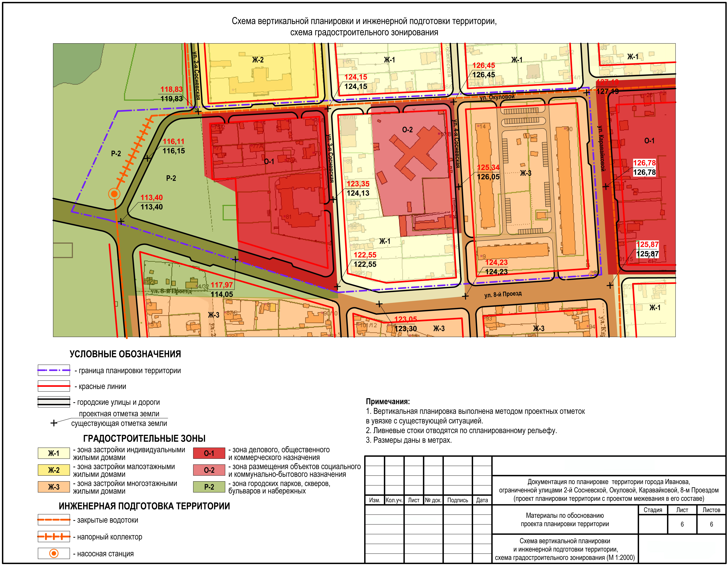Viewport: 728px width, 566px height.
Task: Click the Ж-2 zone legend swatch
Action: point(54,470)
